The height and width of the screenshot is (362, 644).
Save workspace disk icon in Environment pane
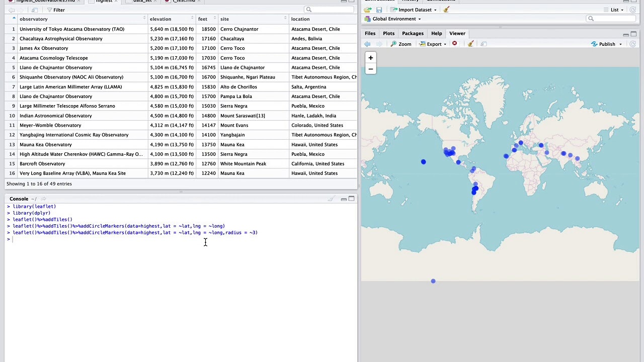click(x=379, y=10)
